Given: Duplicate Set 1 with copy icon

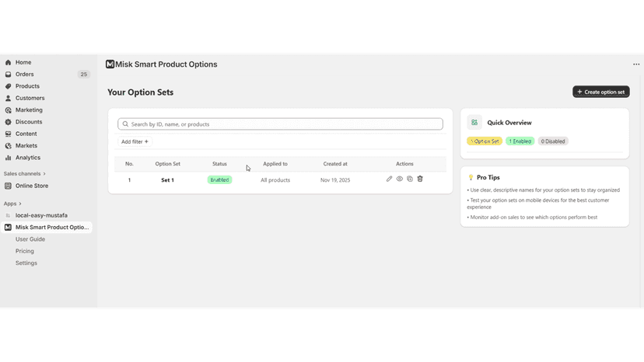Looking at the screenshot, I should pos(410,179).
